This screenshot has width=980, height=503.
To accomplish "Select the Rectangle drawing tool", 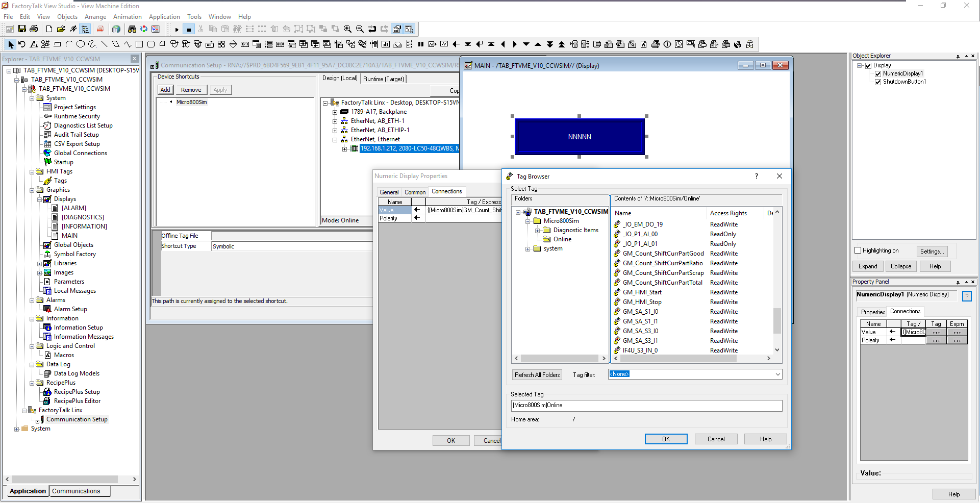I will [139, 44].
